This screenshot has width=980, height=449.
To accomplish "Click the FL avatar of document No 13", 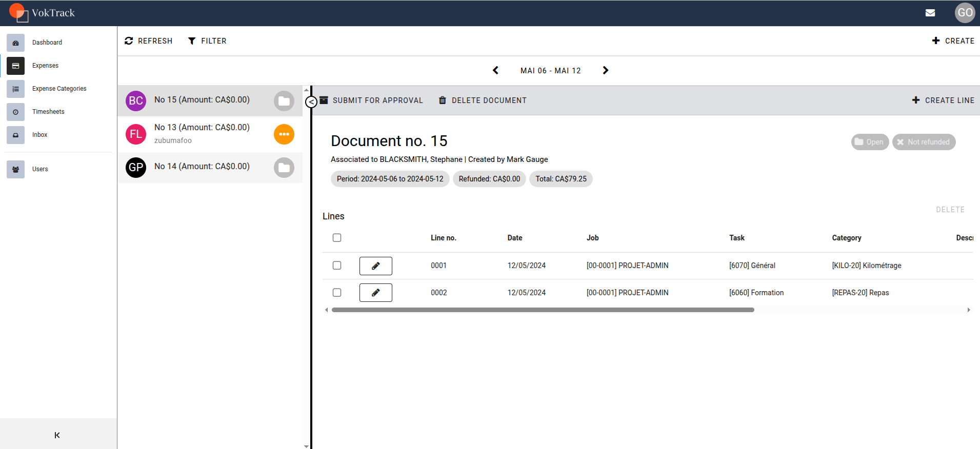I will [x=136, y=134].
